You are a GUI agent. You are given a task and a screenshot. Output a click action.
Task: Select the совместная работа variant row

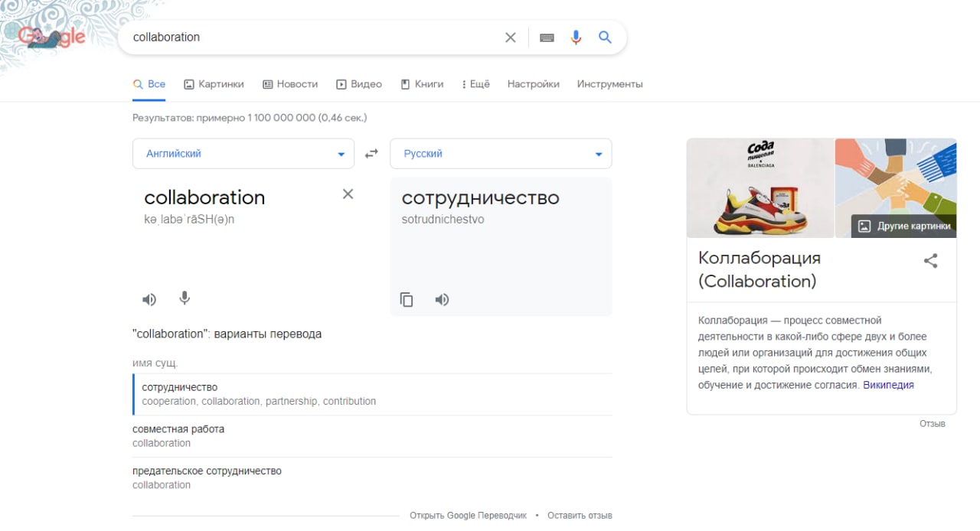click(x=372, y=436)
